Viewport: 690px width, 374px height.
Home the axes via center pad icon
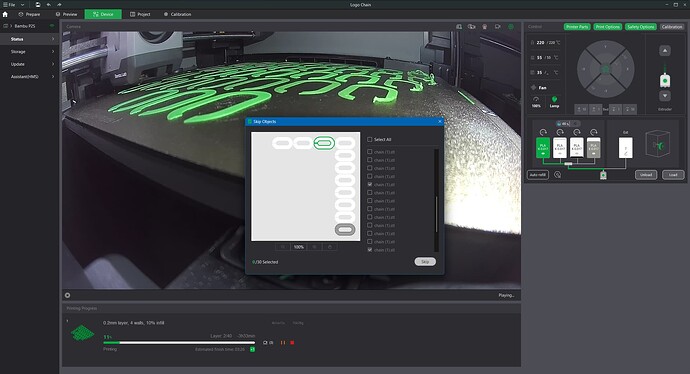point(606,69)
